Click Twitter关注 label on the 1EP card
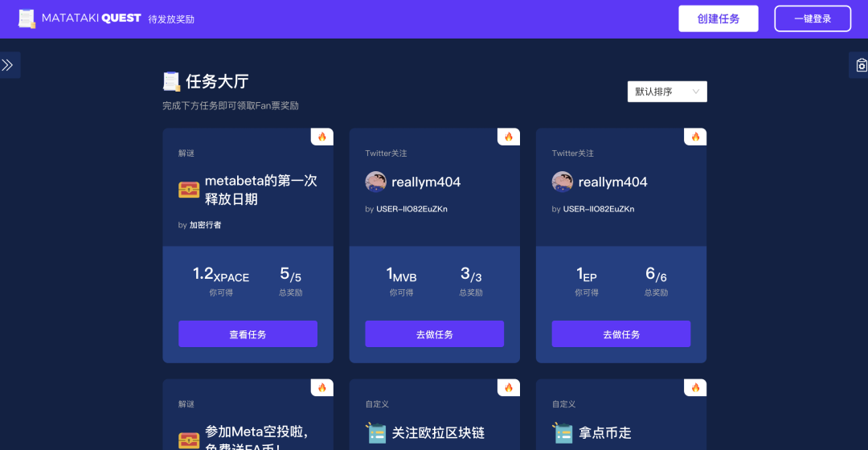Viewport: 868px width, 450px height. [x=572, y=153]
